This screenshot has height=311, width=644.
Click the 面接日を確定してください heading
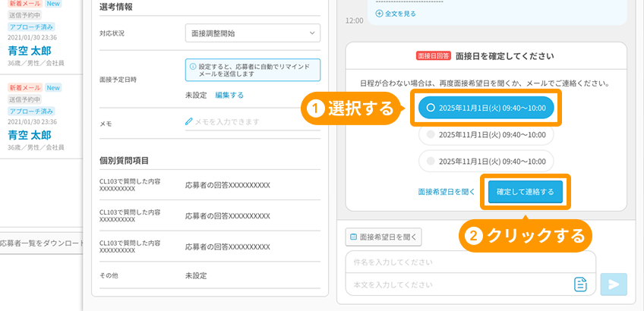[504, 56]
